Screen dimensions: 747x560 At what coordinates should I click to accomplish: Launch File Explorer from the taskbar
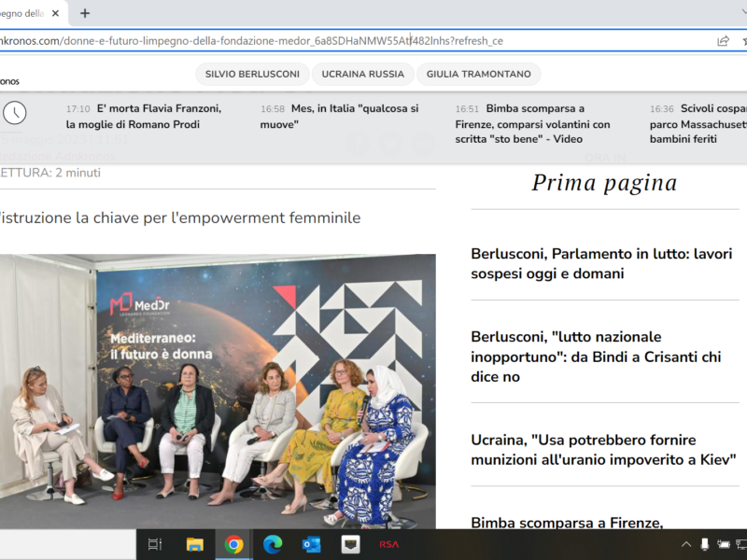coord(194,544)
